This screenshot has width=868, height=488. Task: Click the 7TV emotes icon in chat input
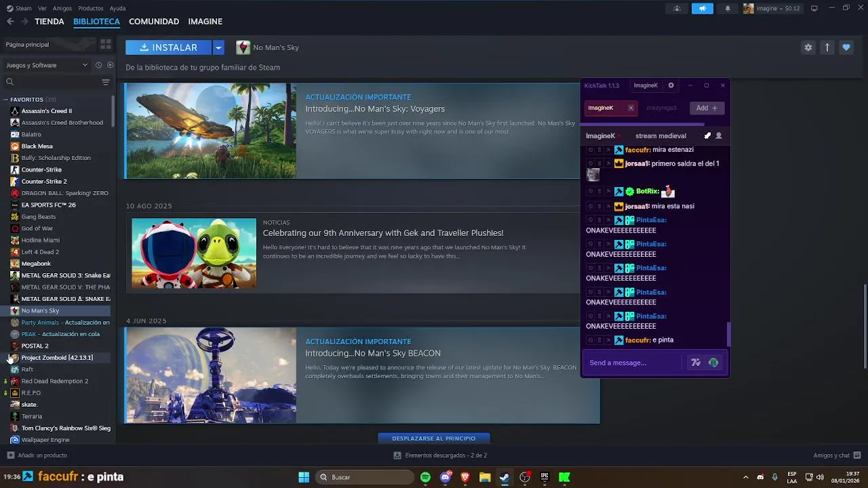point(696,363)
